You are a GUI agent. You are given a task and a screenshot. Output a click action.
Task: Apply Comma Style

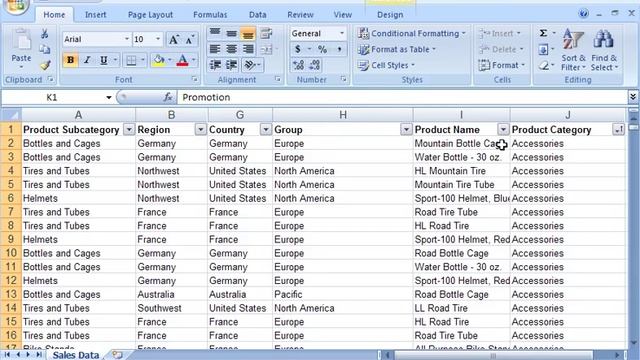(x=339, y=49)
